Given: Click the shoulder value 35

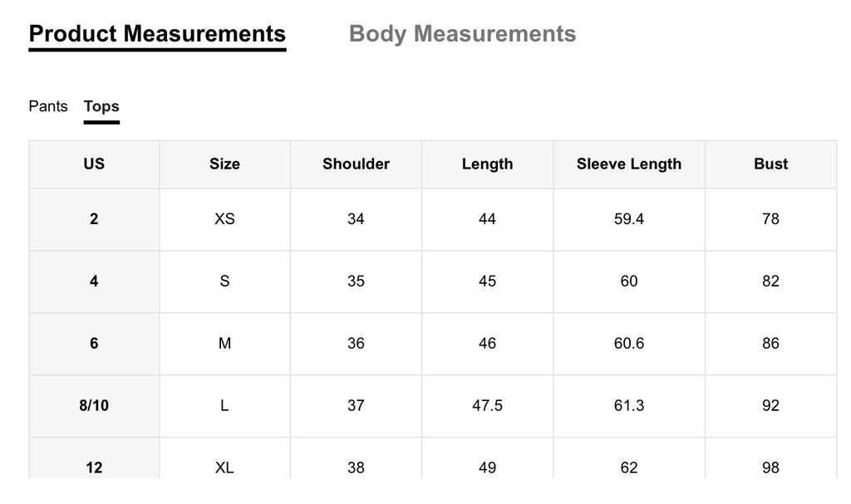Looking at the screenshot, I should tap(356, 281).
